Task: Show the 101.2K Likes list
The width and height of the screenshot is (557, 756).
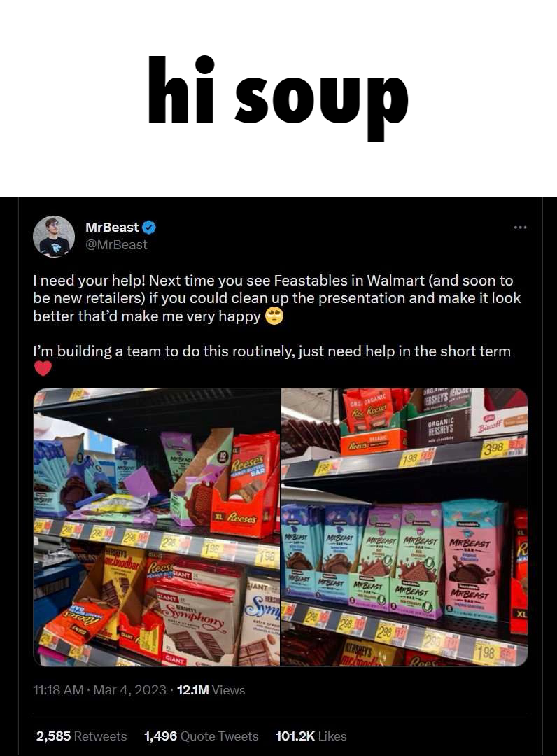Action: [311, 736]
